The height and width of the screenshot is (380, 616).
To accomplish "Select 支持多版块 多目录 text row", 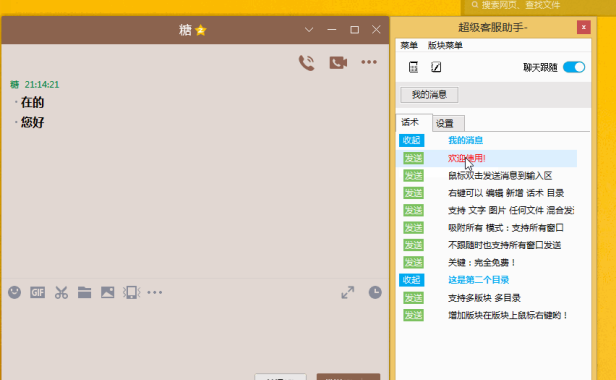I will pyautogui.click(x=484, y=298).
